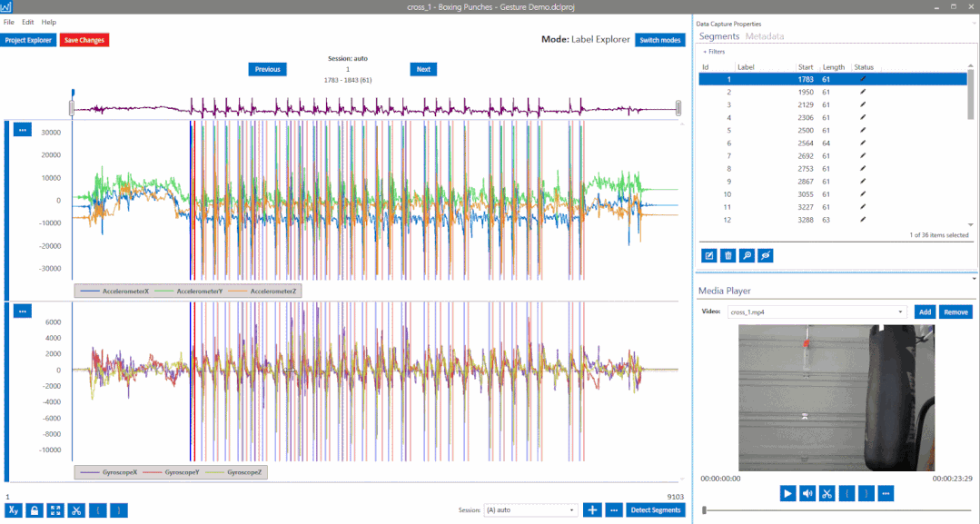Screen dimensions: 980x524
Task: Delete the selected segment with trash icon
Action: coord(728,256)
